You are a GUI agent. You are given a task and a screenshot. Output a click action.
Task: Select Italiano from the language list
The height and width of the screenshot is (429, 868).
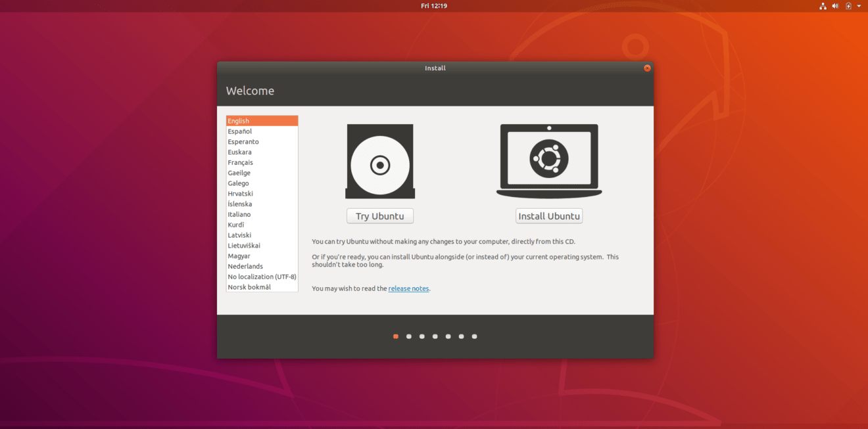[x=262, y=214]
